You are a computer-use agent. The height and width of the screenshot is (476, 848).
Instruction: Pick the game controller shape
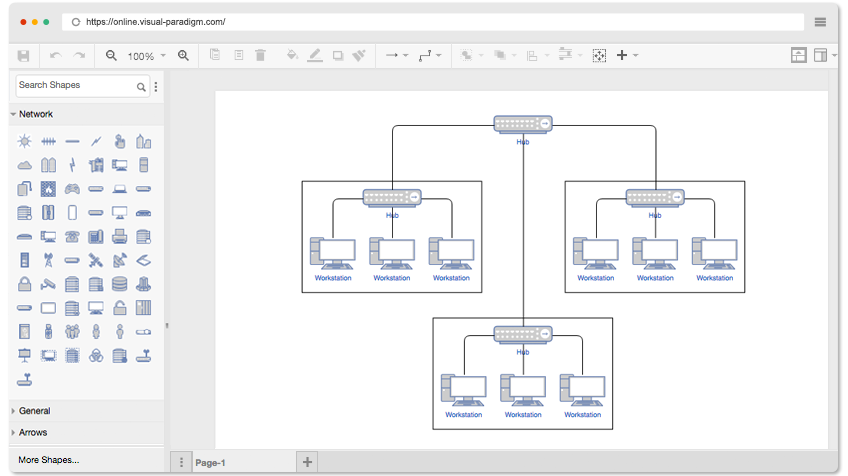coord(72,189)
